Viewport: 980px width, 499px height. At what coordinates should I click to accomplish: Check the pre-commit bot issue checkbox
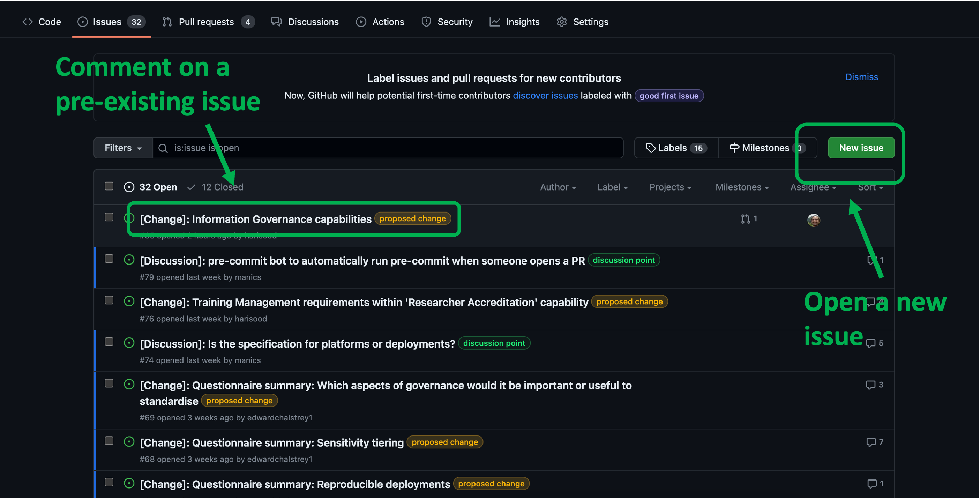pos(109,259)
